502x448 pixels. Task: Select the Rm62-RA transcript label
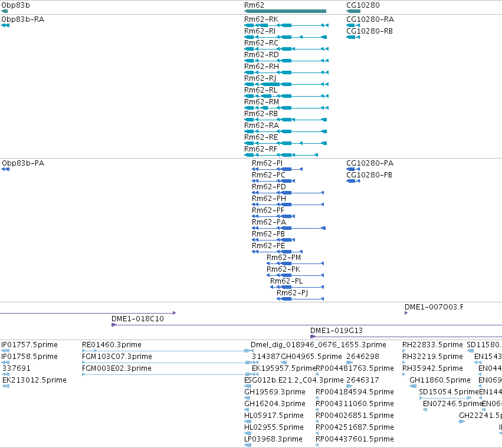(261, 126)
